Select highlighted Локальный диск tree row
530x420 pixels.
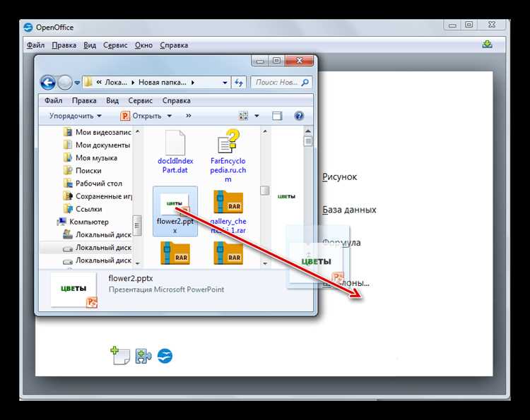coord(86,248)
